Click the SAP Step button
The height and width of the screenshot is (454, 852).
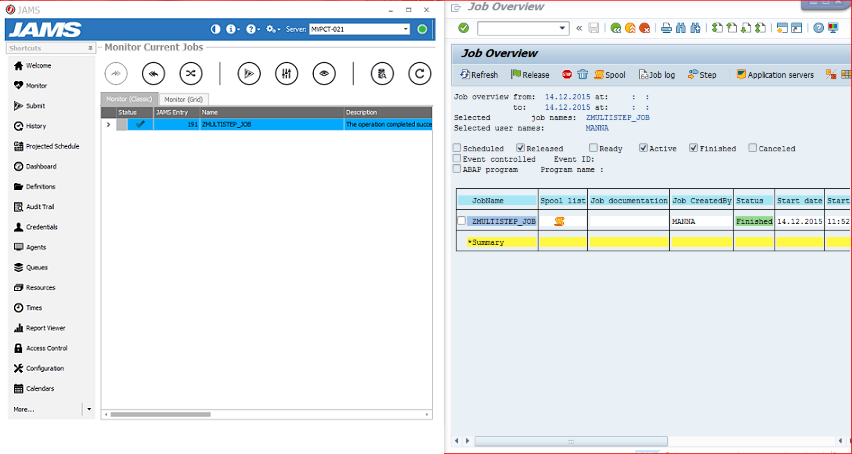pos(702,74)
